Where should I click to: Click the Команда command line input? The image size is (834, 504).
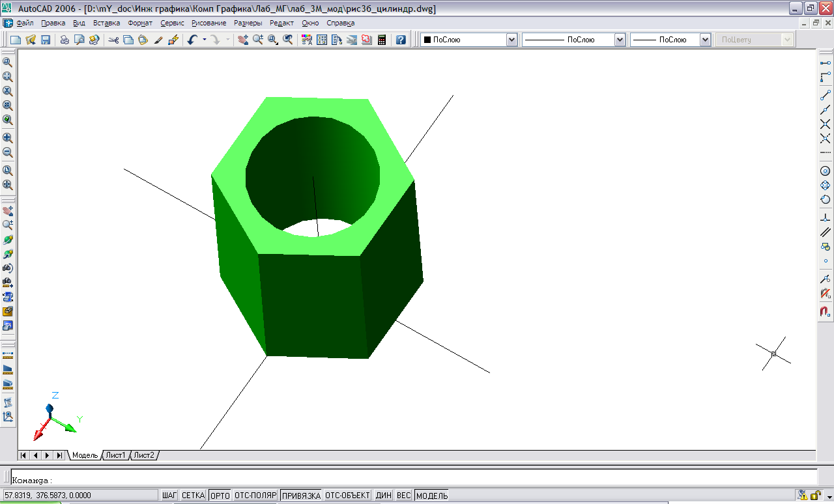click(414, 481)
